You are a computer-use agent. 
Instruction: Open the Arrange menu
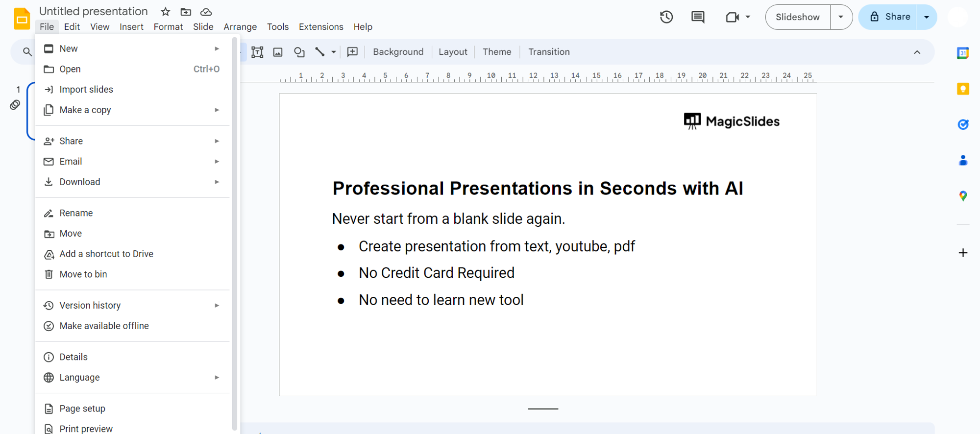click(240, 27)
